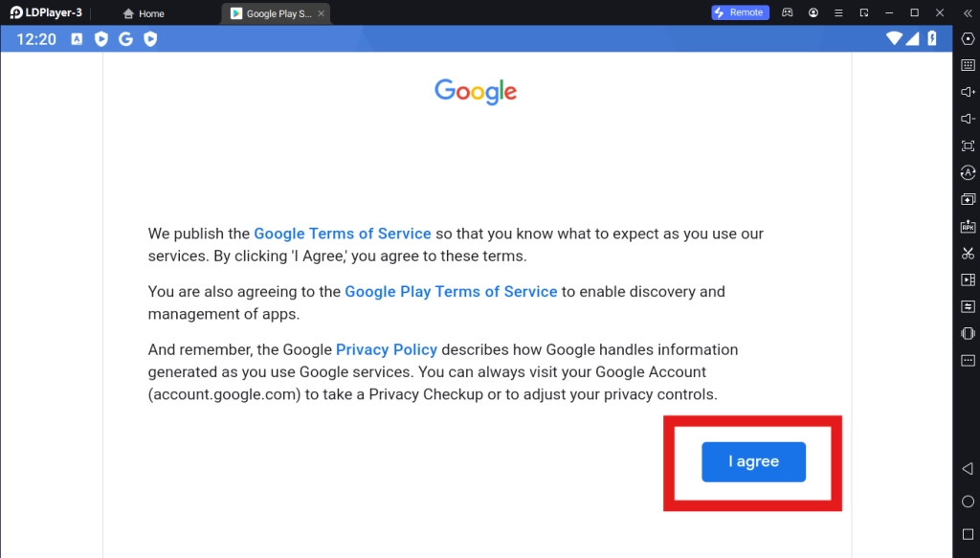Open the Google Play Terms of Service link
980x558 pixels.
click(x=450, y=292)
